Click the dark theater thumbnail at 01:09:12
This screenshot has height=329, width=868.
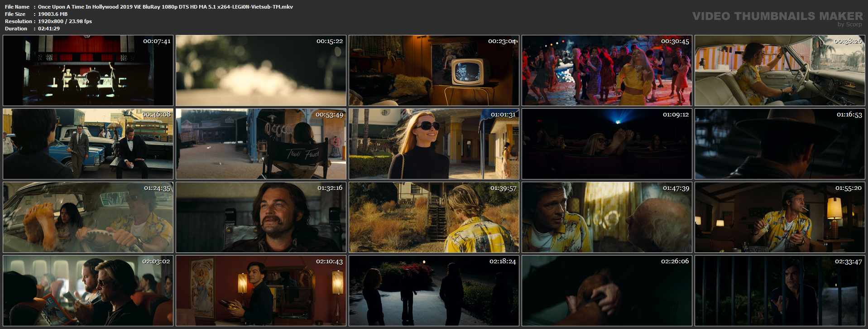point(607,144)
